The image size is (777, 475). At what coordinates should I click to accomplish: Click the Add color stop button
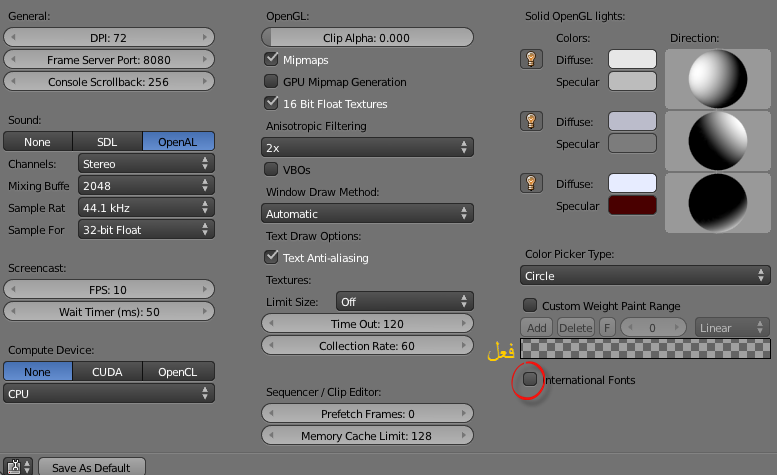pos(537,327)
